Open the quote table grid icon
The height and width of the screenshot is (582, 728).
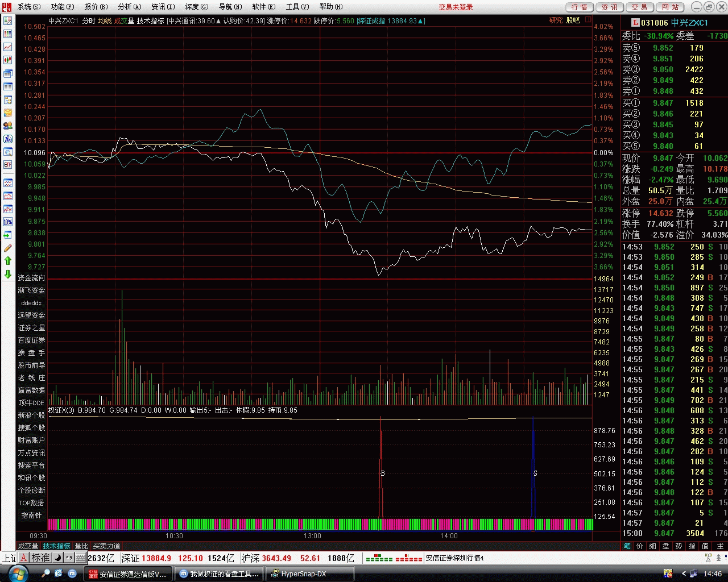(8, 34)
